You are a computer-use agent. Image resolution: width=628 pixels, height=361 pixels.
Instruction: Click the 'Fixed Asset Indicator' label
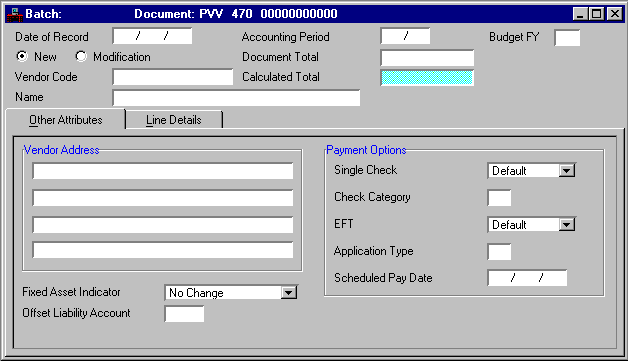click(x=71, y=292)
